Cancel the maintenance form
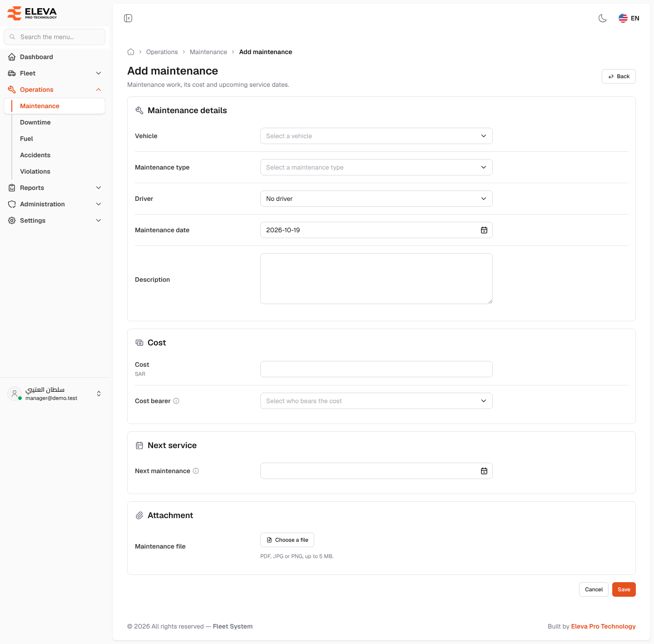 click(594, 589)
